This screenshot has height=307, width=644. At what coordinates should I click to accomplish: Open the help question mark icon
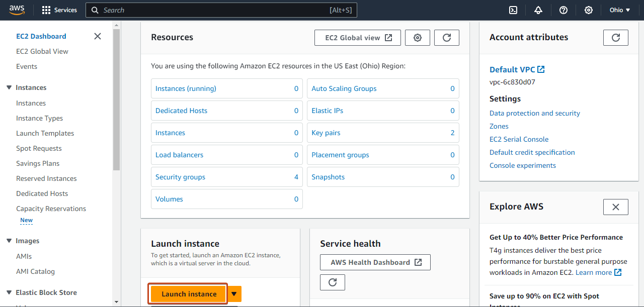[563, 10]
